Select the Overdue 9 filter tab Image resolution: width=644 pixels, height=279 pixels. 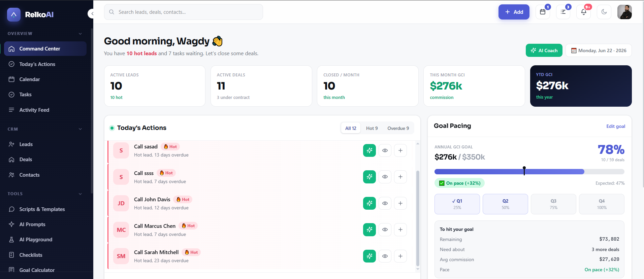point(398,128)
